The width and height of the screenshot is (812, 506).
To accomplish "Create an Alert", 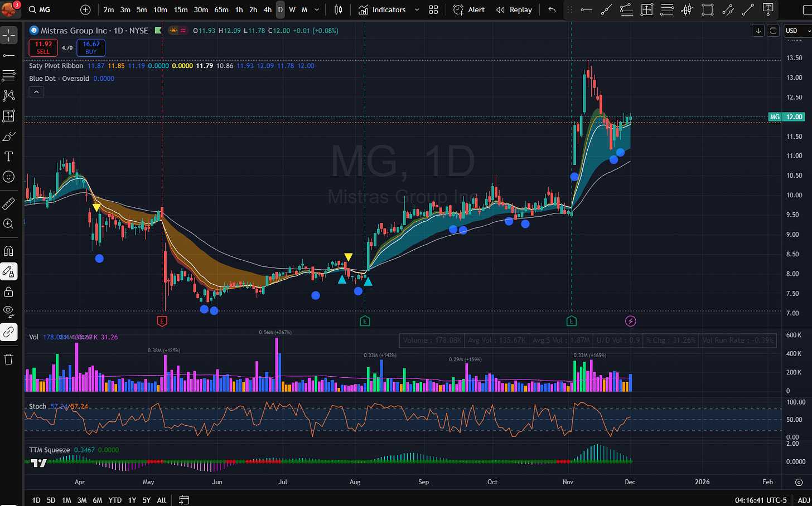I will pyautogui.click(x=469, y=9).
